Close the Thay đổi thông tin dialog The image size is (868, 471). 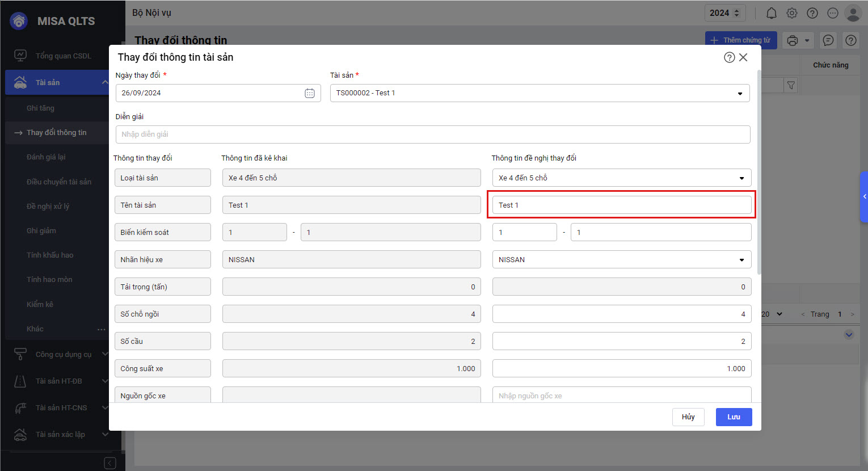pos(743,57)
